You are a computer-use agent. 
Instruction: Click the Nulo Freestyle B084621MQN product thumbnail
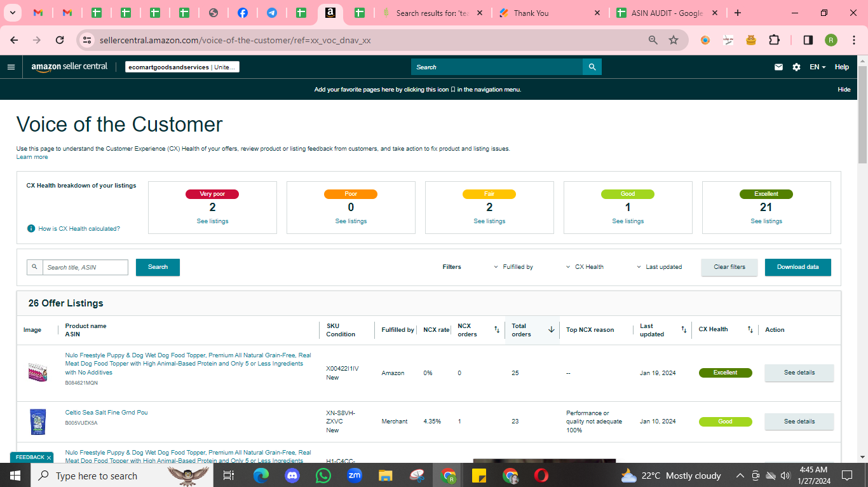(38, 373)
